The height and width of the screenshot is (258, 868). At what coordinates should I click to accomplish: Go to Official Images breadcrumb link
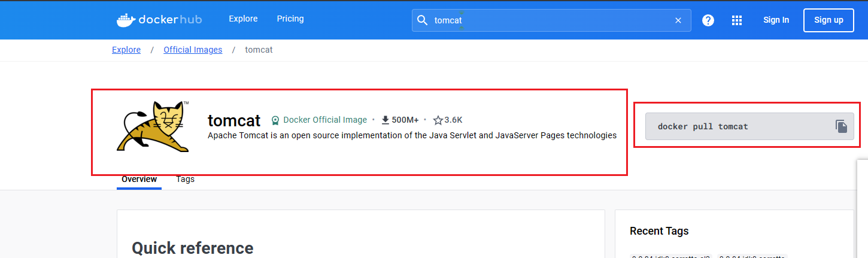point(193,50)
